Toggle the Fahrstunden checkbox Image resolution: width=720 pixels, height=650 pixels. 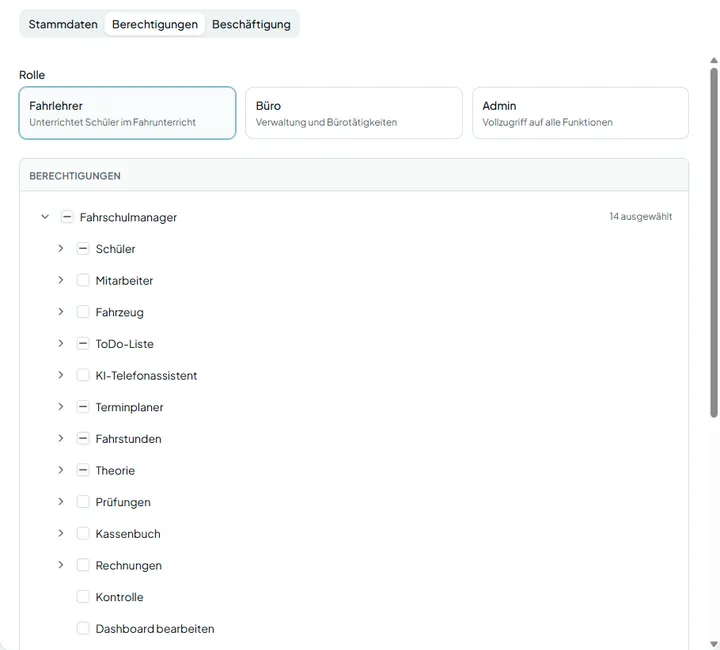click(x=83, y=439)
